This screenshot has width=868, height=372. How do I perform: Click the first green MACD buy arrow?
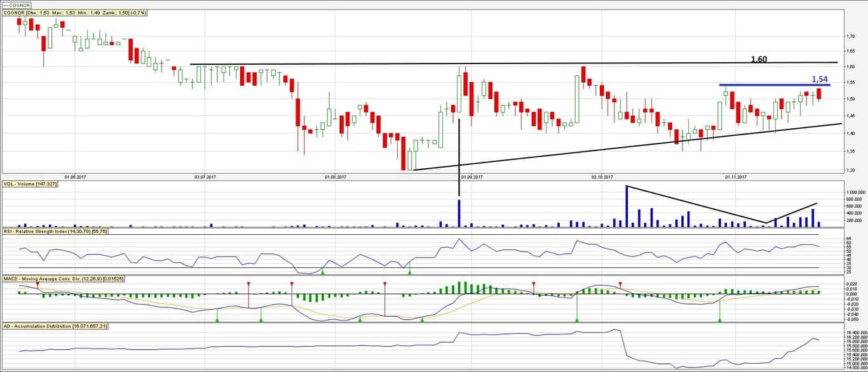click(217, 319)
